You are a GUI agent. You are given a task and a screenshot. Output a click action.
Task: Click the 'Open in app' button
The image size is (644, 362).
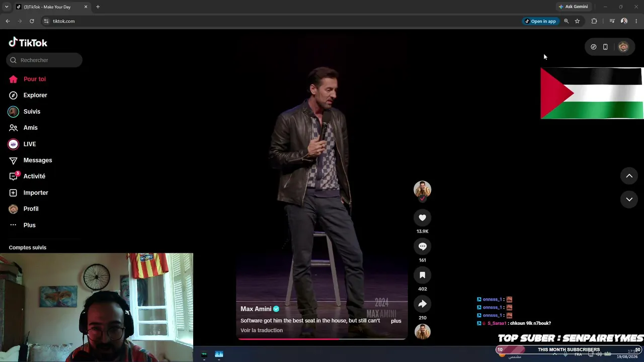pyautogui.click(x=540, y=21)
